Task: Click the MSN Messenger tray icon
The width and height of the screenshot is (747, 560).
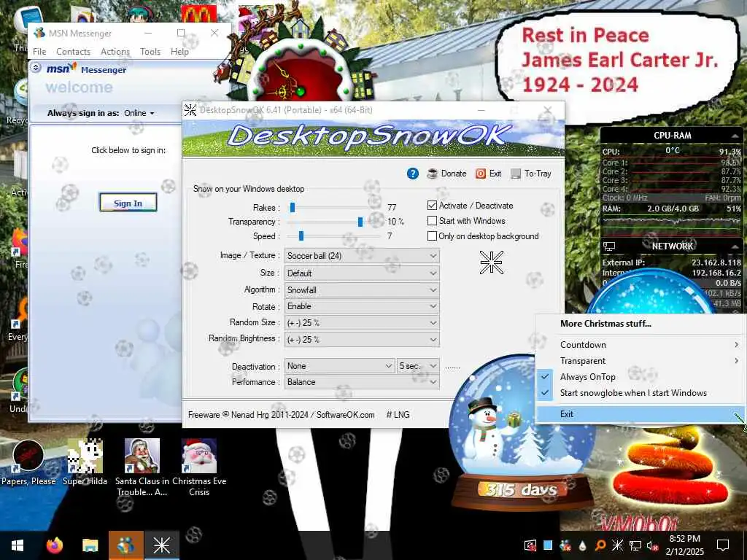Action: click(x=565, y=545)
